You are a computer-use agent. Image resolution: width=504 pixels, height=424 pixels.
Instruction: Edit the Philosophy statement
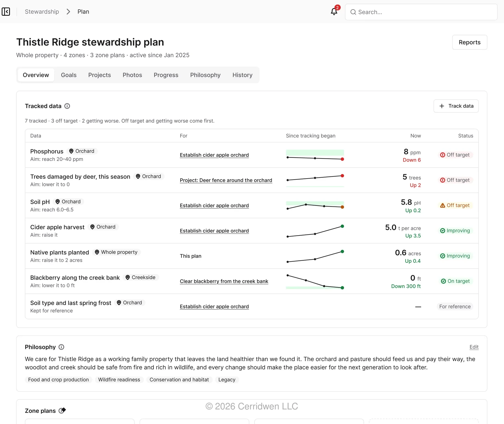tap(474, 347)
